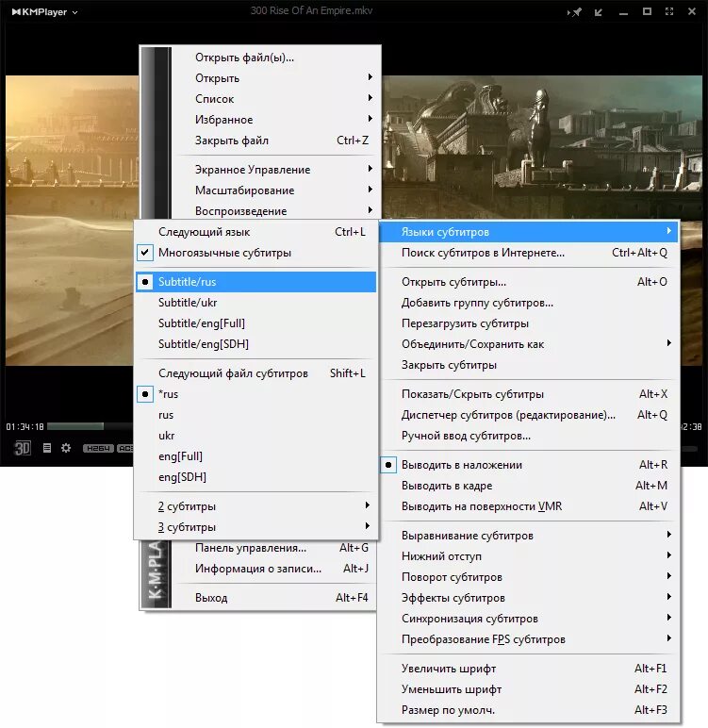Expand the 3 субтитры submenu

(x=255, y=527)
